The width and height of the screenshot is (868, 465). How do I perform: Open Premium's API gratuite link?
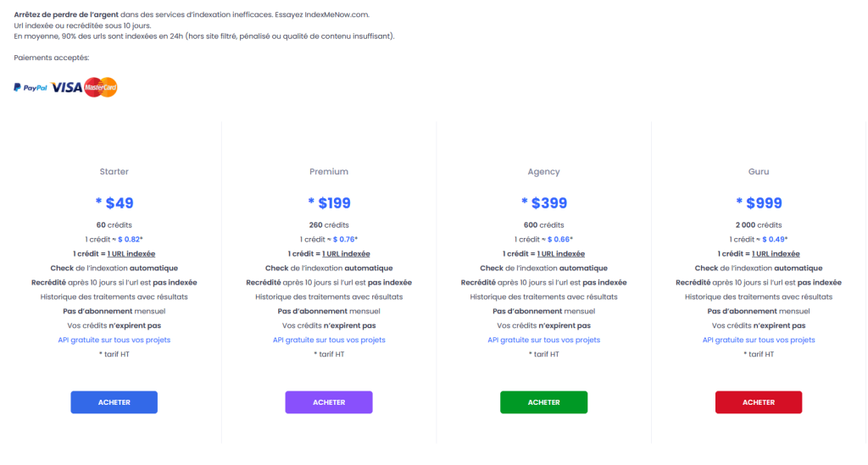tap(329, 340)
